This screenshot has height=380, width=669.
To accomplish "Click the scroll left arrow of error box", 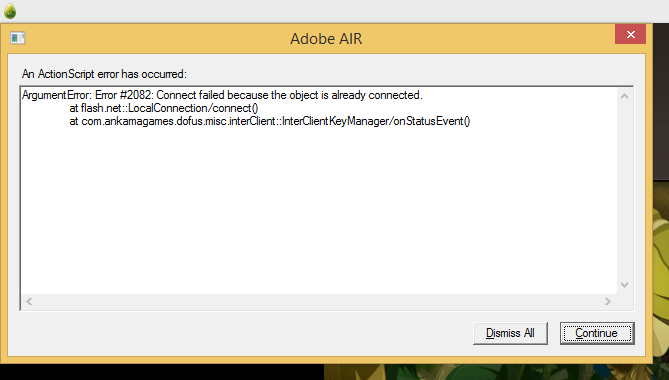I will point(29,302).
